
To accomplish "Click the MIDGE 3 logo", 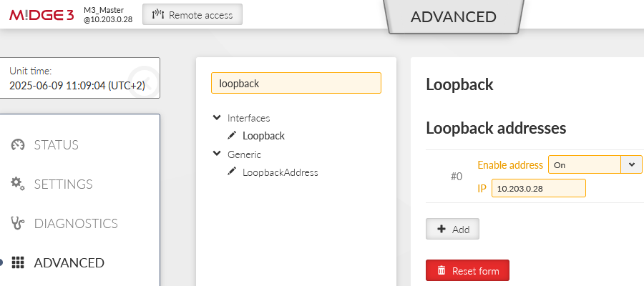I will point(42,15).
